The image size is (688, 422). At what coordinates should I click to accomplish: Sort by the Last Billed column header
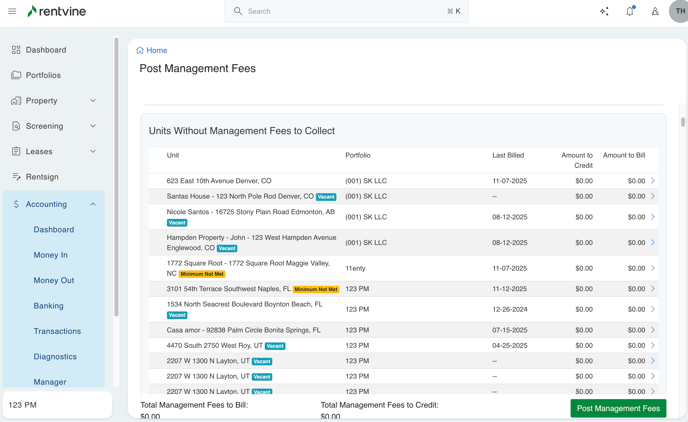pyautogui.click(x=508, y=156)
